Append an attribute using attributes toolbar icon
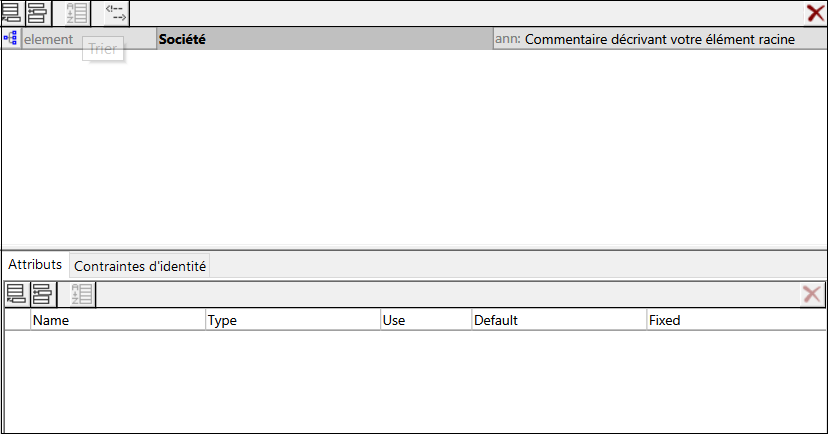The height and width of the screenshot is (434, 828). pyautogui.click(x=16, y=294)
